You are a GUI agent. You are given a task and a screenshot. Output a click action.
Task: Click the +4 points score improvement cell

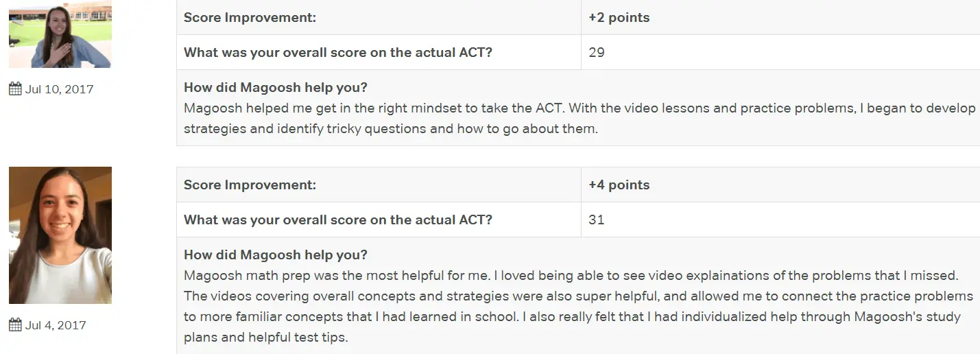click(780, 185)
